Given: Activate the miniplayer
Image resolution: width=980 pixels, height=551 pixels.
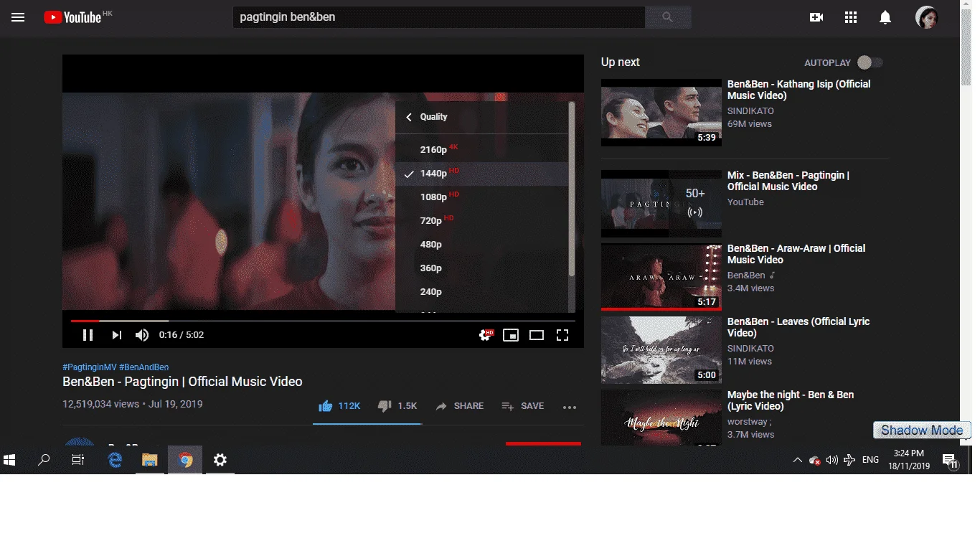Looking at the screenshot, I should pos(511,335).
